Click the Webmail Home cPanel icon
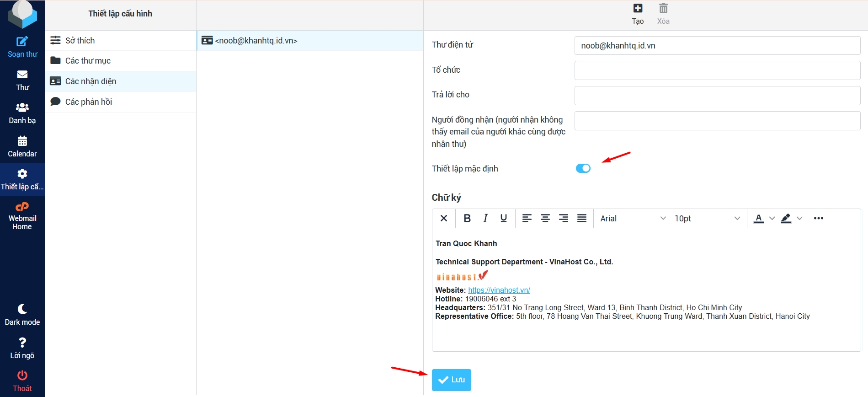 click(22, 207)
